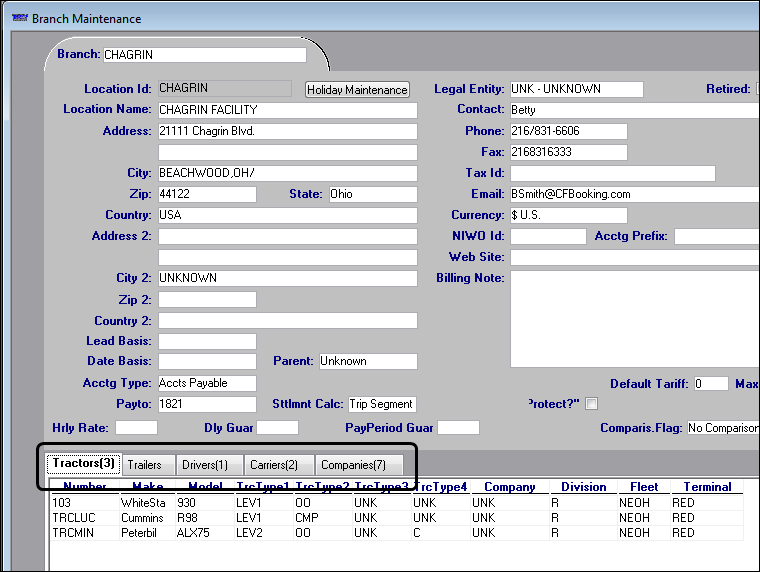Open the Drivers(1) tab
760x572 pixels.
click(x=205, y=465)
